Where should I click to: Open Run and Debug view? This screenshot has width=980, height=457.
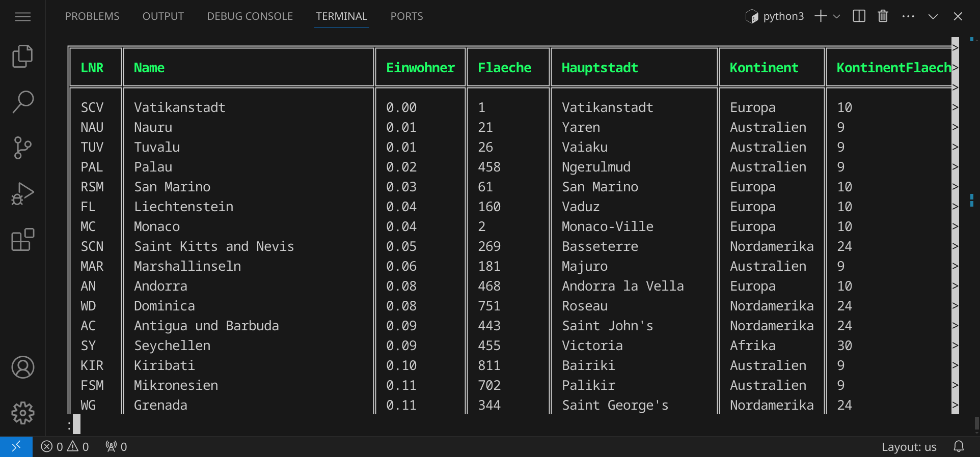pos(22,194)
